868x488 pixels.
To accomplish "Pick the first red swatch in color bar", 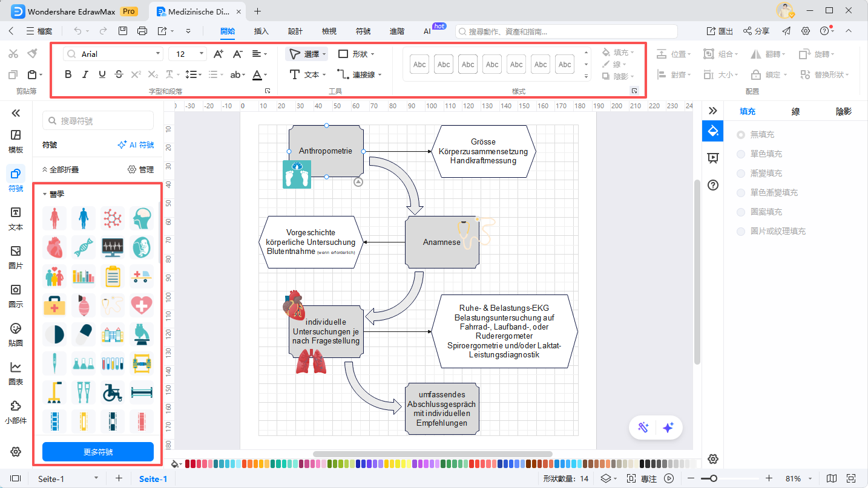I will point(188,464).
